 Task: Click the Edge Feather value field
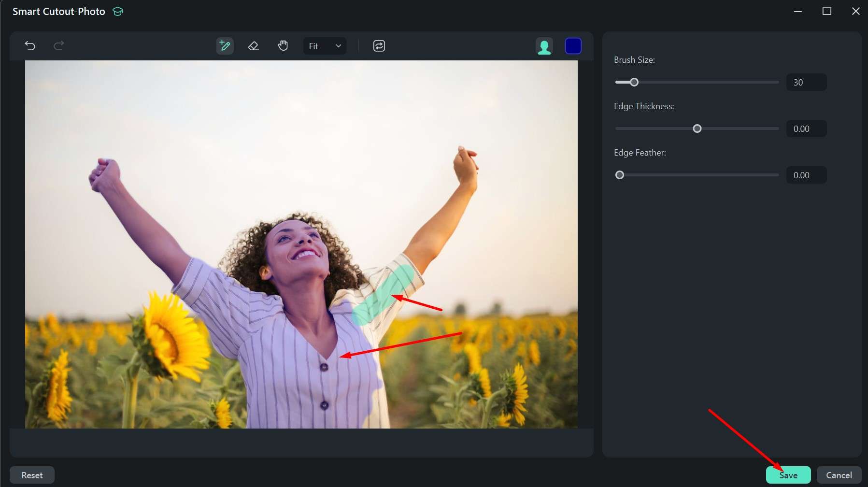pos(806,175)
